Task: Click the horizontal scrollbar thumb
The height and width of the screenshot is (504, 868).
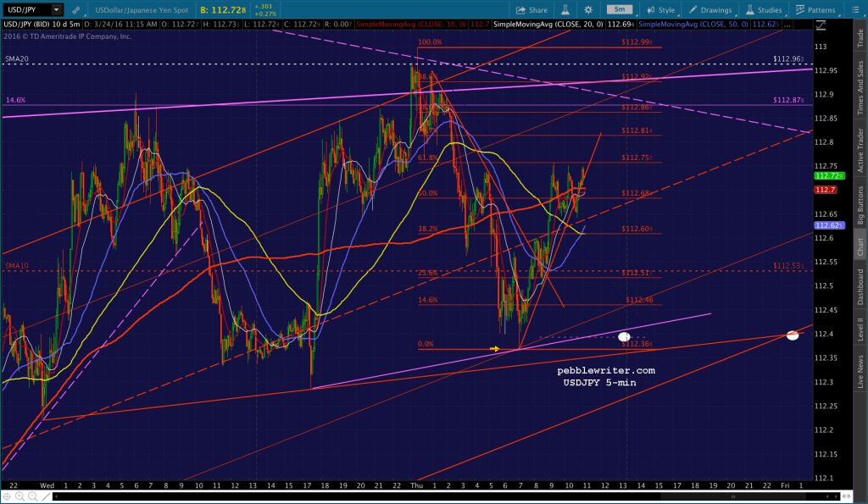Action: (x=733, y=496)
